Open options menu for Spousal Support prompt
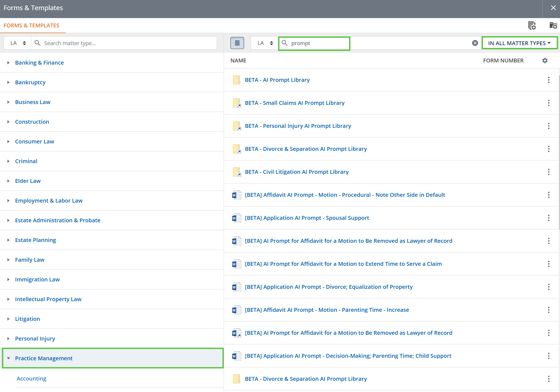The height and width of the screenshot is (392, 560). [548, 218]
